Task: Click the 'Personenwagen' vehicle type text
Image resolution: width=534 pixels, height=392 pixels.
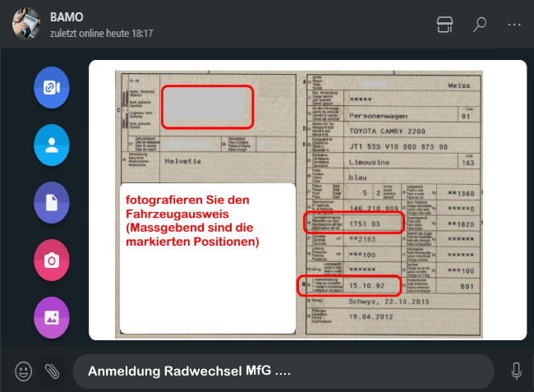Action: tap(379, 116)
